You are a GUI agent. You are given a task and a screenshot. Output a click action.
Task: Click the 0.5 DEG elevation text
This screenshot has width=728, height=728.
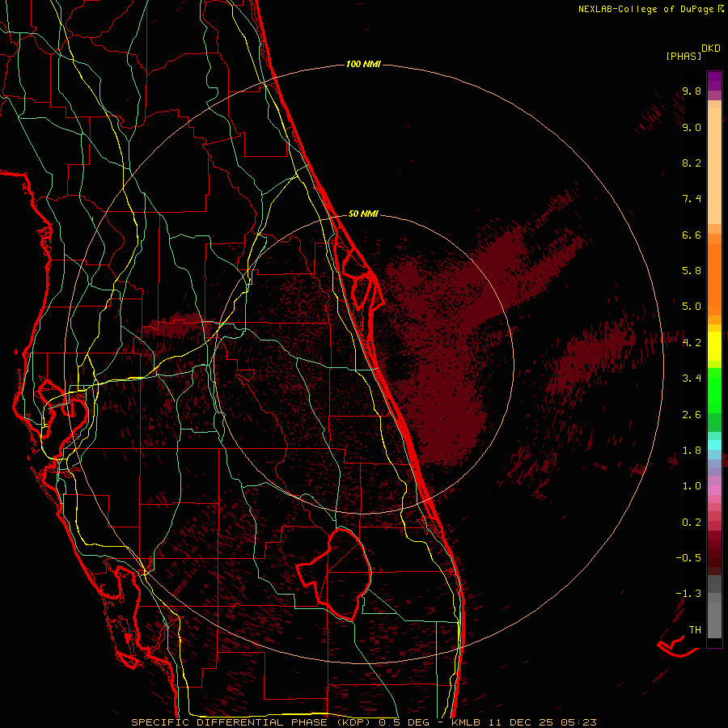click(x=404, y=722)
